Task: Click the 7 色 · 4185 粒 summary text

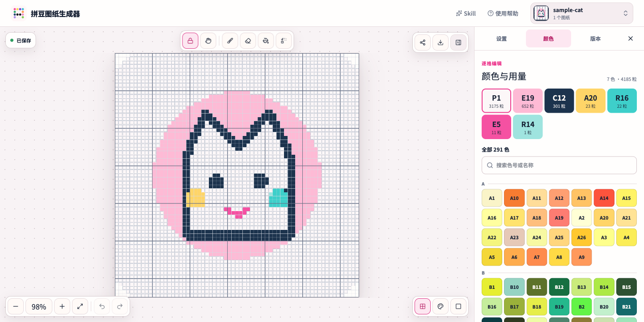Action: 622,79
